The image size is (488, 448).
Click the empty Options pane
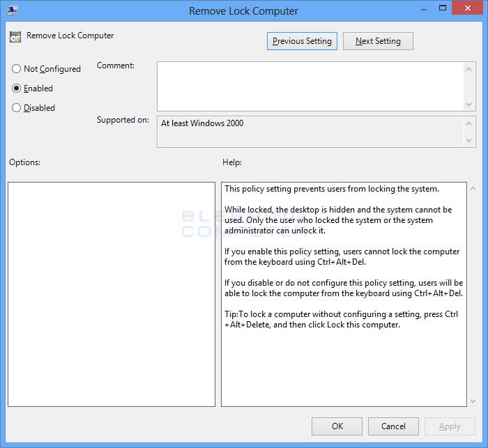pos(112,294)
